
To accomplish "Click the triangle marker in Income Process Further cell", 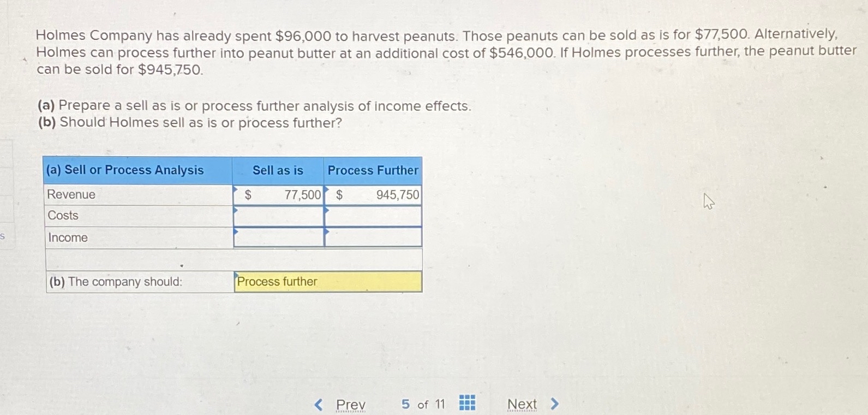I will pyautogui.click(x=326, y=232).
